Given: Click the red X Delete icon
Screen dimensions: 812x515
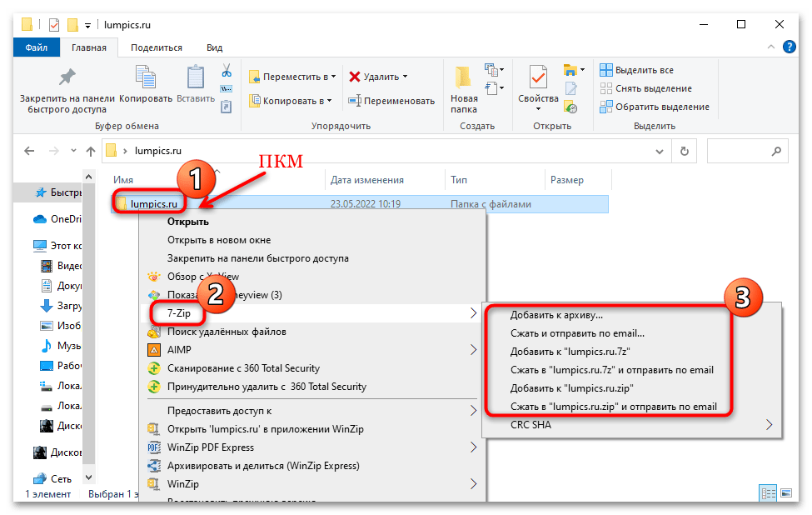Looking at the screenshot, I should [355, 77].
